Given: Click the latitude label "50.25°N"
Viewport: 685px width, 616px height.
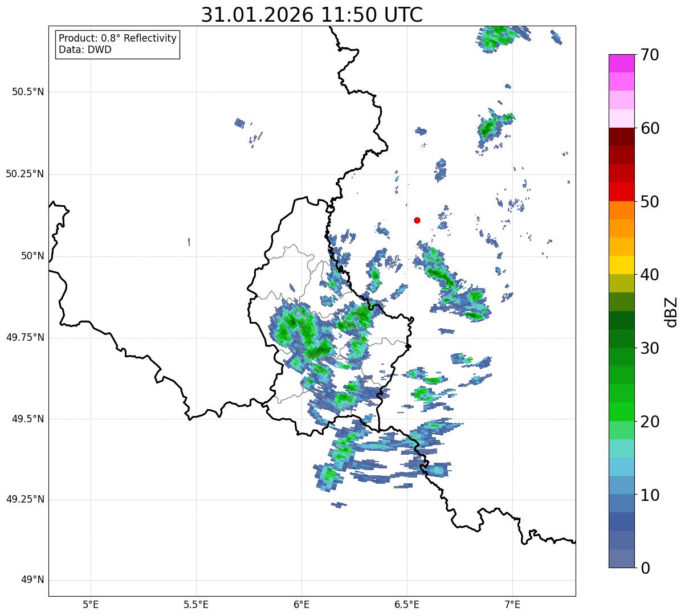Looking at the screenshot, I should (x=25, y=174).
